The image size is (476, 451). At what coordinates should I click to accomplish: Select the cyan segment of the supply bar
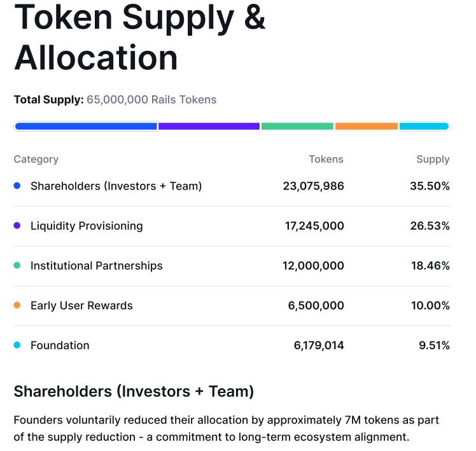click(x=424, y=126)
